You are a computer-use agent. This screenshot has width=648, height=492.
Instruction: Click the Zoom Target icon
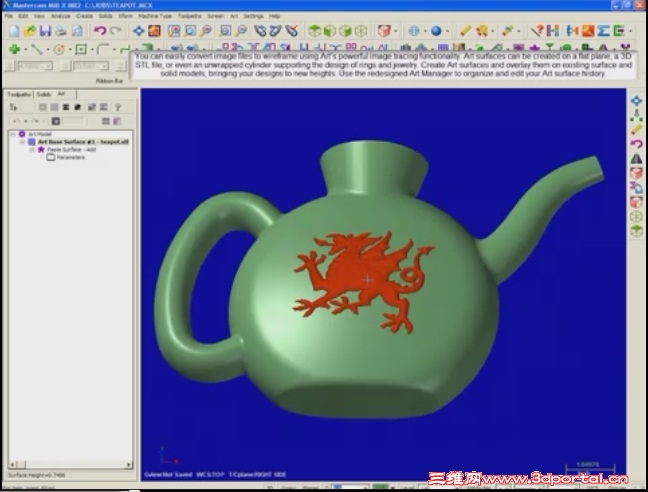pyautogui.click(x=174, y=31)
